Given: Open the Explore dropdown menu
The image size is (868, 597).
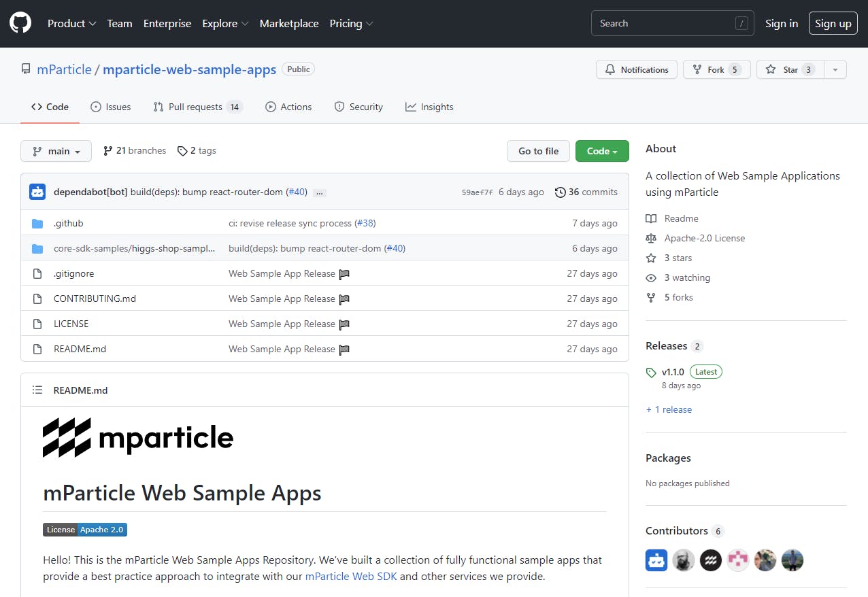Looking at the screenshot, I should pos(225,23).
